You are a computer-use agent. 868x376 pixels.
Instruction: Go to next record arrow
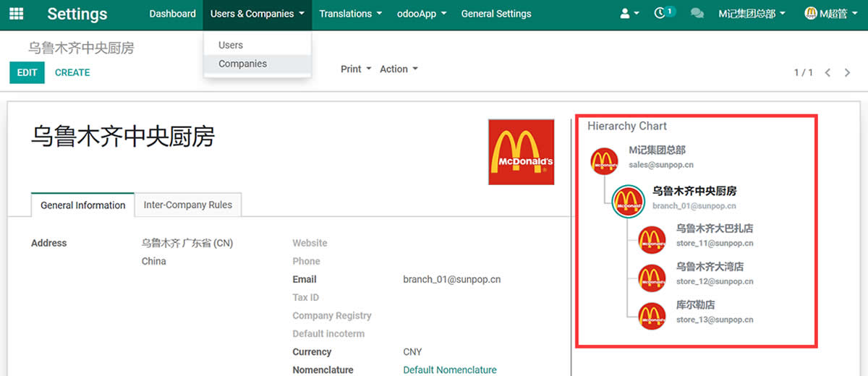click(847, 72)
